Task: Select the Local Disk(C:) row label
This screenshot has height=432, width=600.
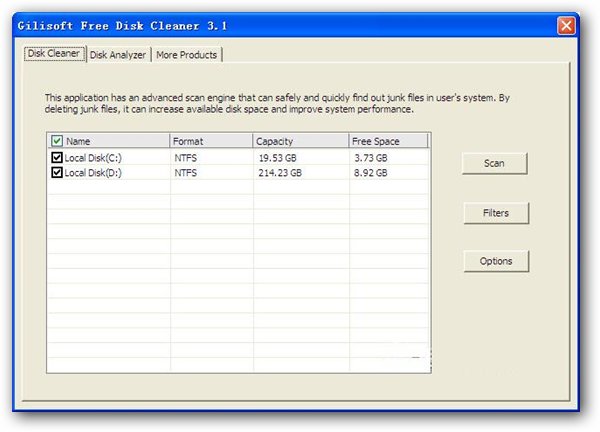Action: pyautogui.click(x=93, y=158)
